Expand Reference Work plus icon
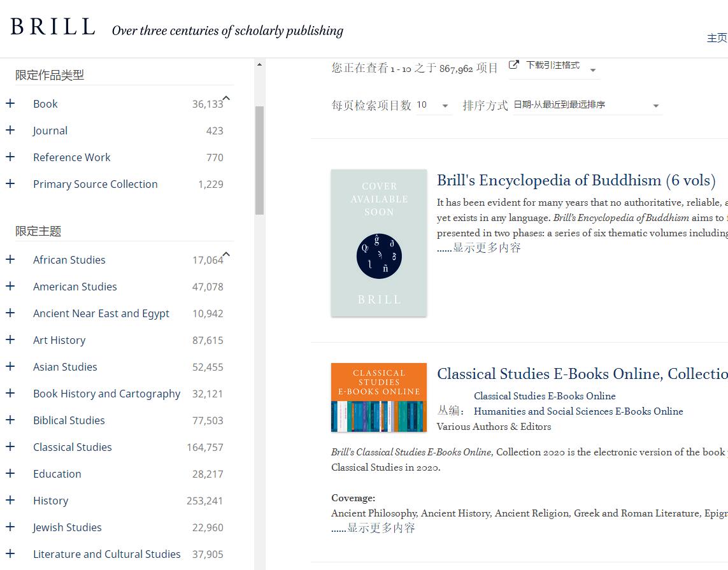This screenshot has width=728, height=570. (10, 157)
